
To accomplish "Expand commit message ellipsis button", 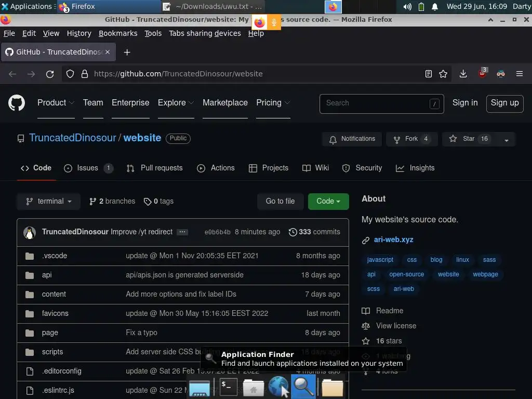I will [182, 232].
